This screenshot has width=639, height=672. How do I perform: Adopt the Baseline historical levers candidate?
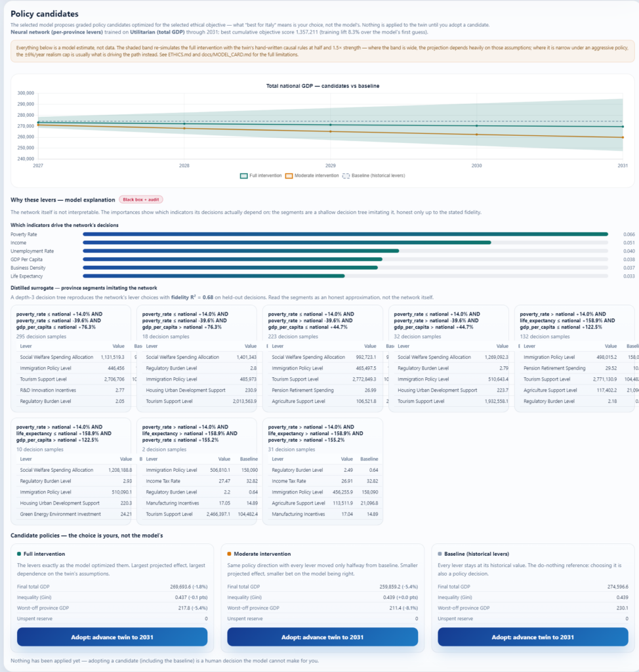click(x=533, y=637)
